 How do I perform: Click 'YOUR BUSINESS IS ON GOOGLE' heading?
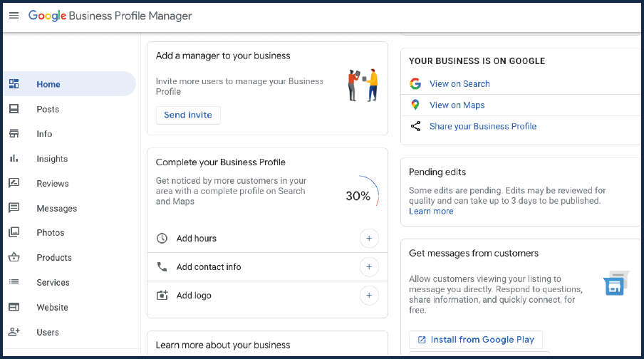click(x=477, y=61)
